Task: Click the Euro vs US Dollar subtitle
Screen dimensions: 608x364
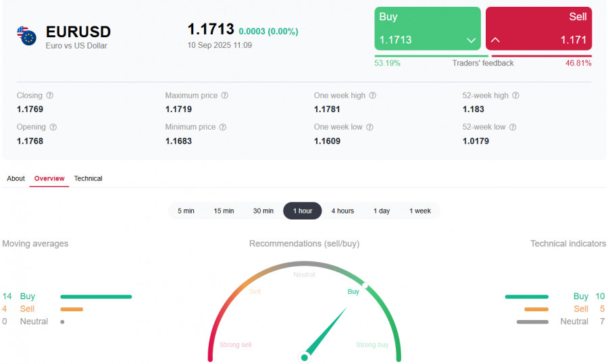Action: click(x=76, y=46)
